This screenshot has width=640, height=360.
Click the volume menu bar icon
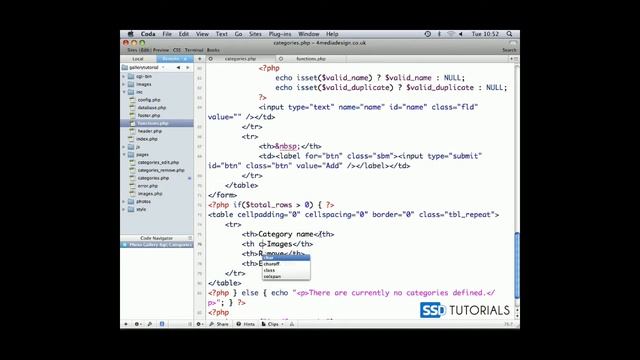(461, 34)
